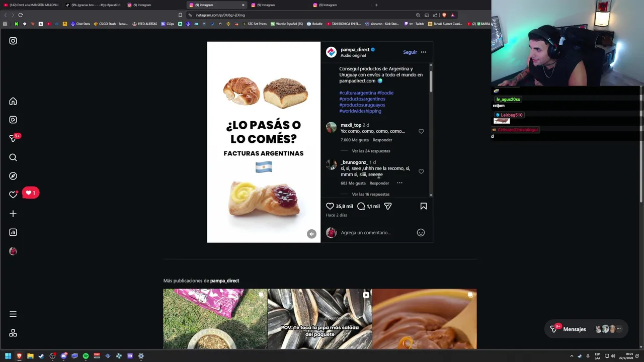This screenshot has height=362, width=644.
Task: Open the Windows Start button
Action: point(8,356)
